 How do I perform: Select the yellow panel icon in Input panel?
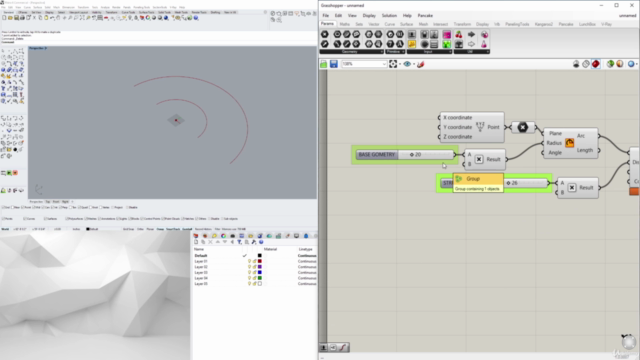(412, 44)
